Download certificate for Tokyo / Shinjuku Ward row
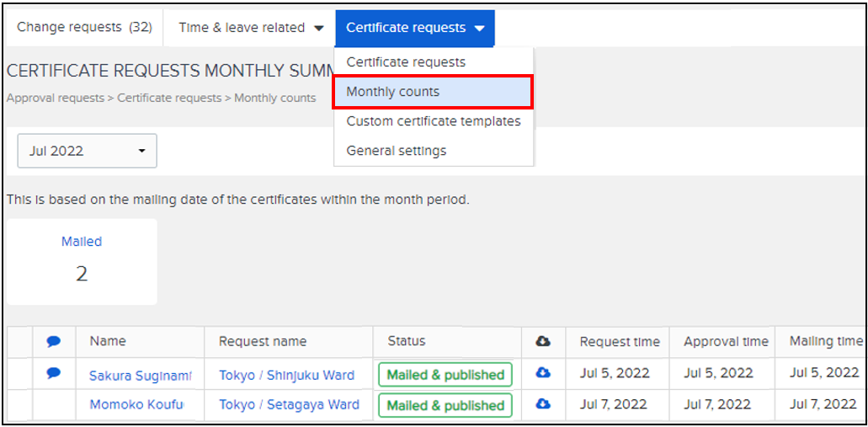 click(x=543, y=374)
